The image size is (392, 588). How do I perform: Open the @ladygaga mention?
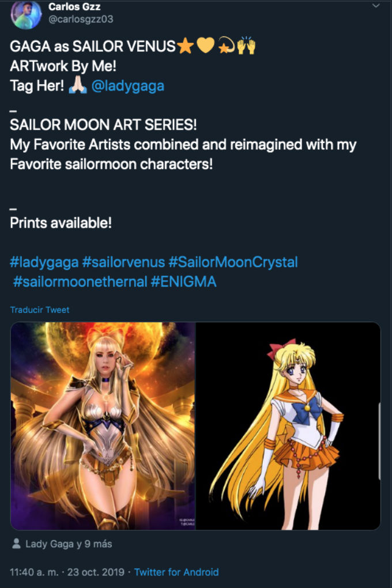tap(127, 86)
